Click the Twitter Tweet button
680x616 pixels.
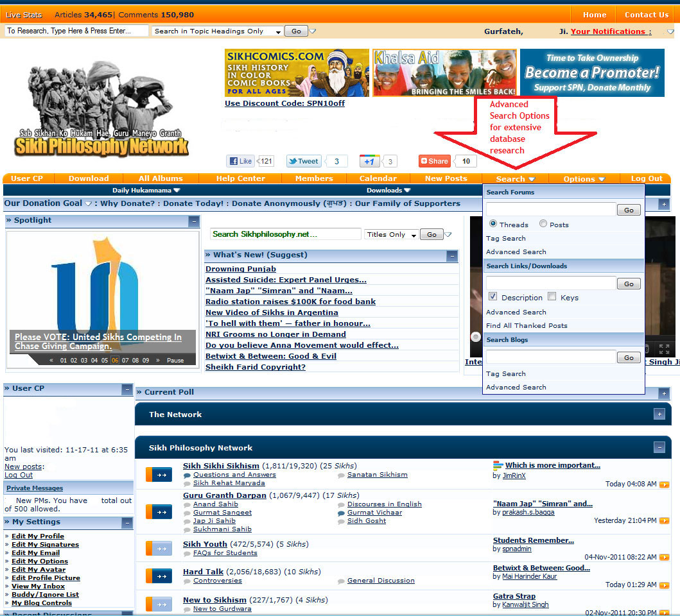pyautogui.click(x=304, y=161)
